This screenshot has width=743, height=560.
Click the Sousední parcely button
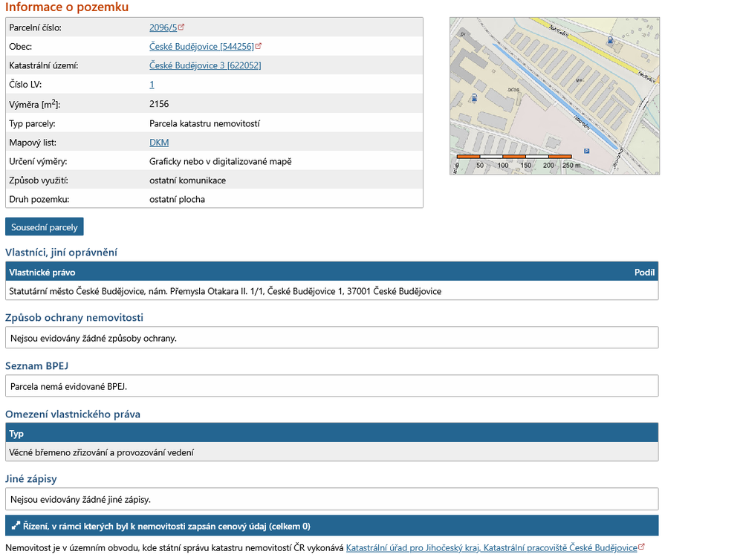point(45,227)
